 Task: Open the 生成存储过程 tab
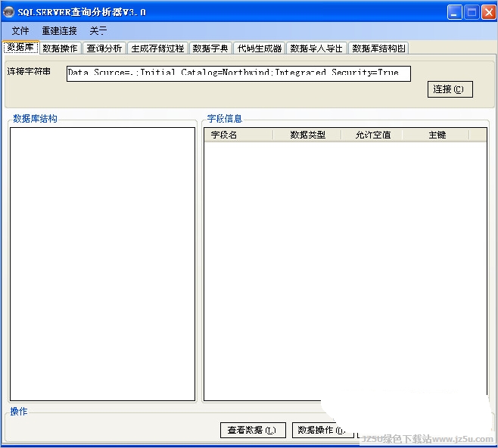(x=158, y=48)
